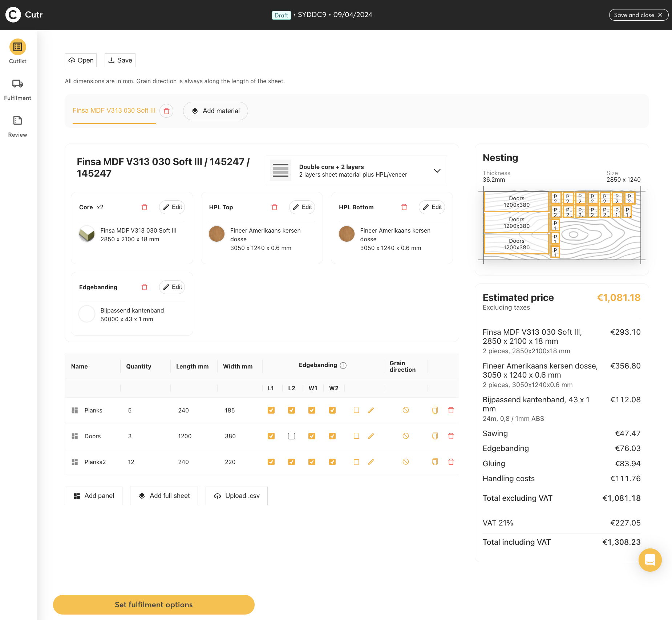Set grain direction for the Planks row
This screenshot has height=620, width=672.
406,410
